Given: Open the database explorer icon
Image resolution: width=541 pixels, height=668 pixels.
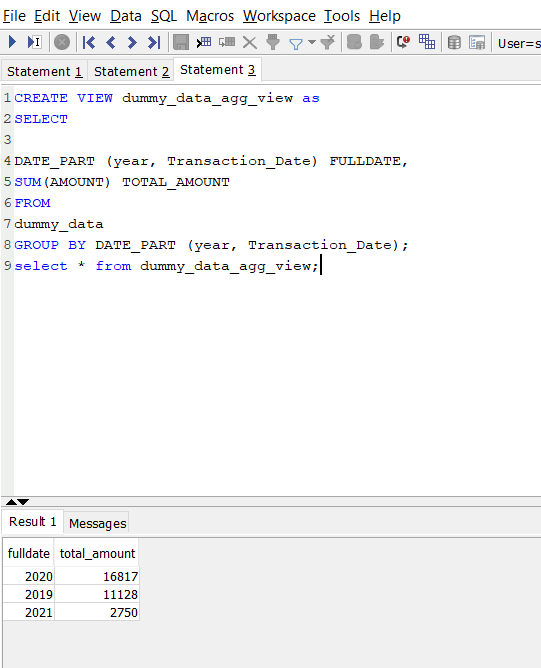Looking at the screenshot, I should coord(454,42).
